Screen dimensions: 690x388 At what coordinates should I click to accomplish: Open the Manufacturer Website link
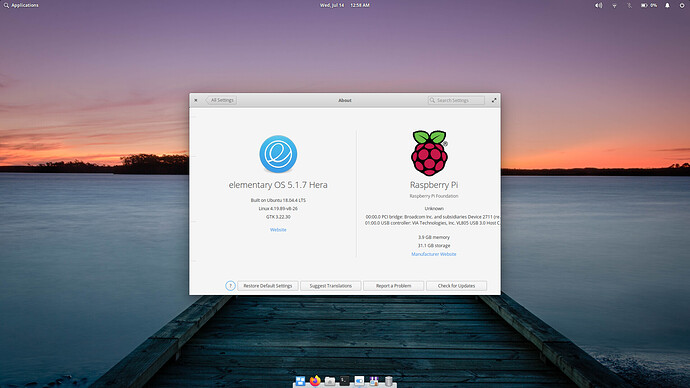point(434,254)
